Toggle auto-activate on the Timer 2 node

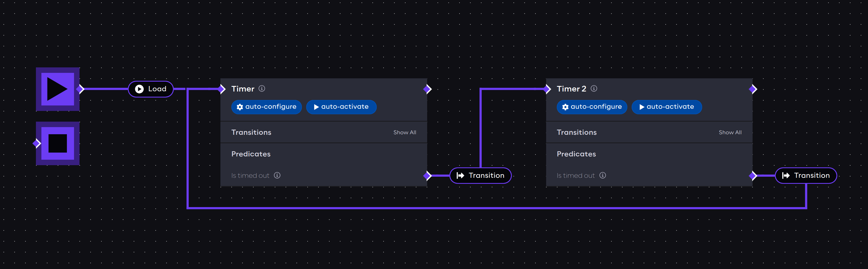pos(667,107)
